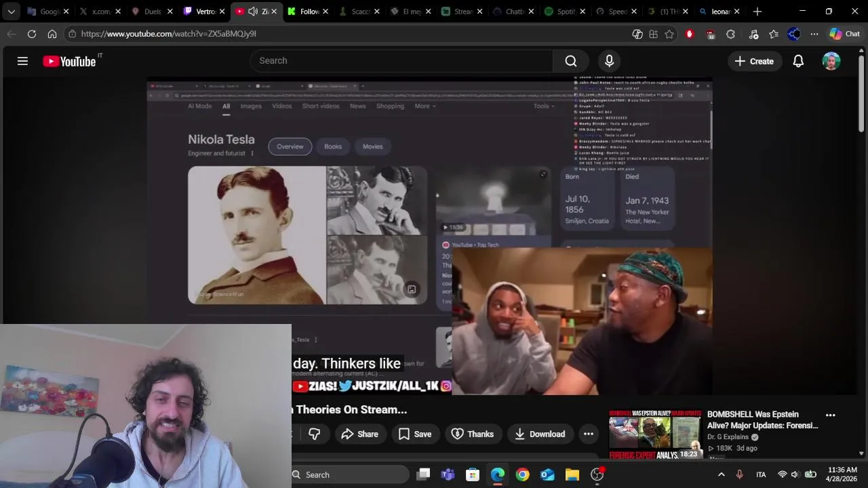The width and height of the screenshot is (868, 488).
Task: Open Wi-Fi network quick settings
Action: point(782,474)
